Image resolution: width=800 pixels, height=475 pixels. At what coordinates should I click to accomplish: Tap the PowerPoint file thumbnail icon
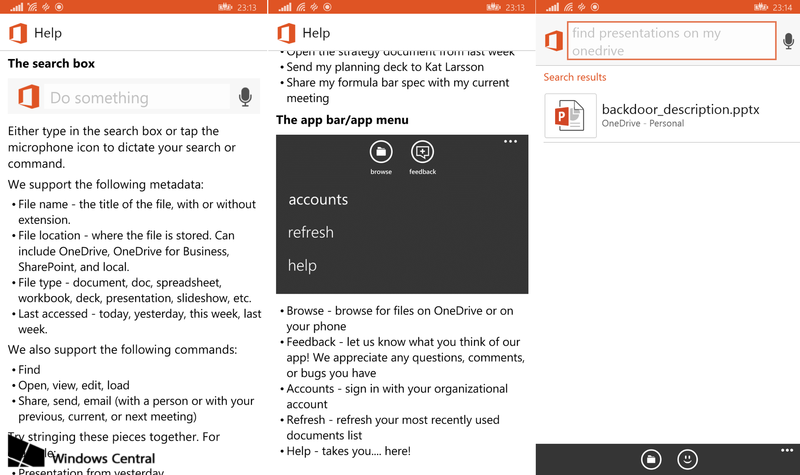(x=570, y=116)
